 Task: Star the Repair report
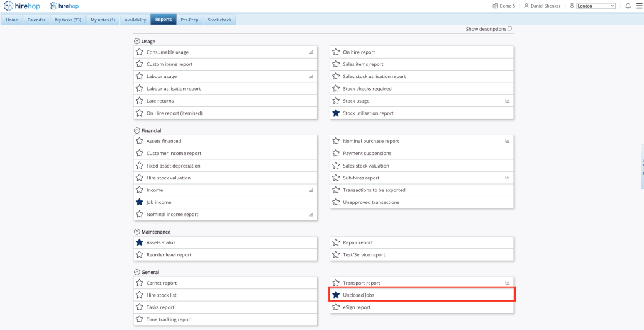[336, 242]
